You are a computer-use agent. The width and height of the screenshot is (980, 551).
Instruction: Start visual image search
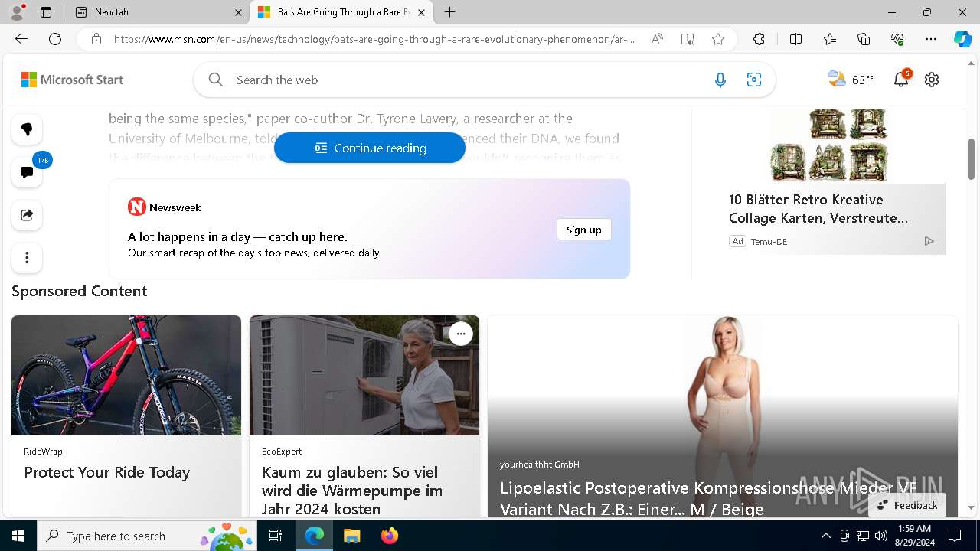tap(754, 80)
